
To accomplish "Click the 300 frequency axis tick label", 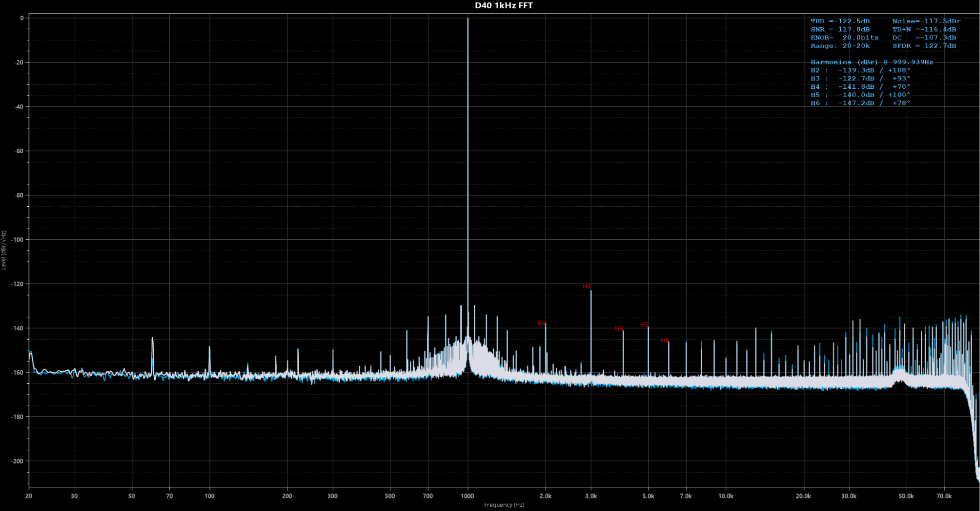I will pos(333,496).
